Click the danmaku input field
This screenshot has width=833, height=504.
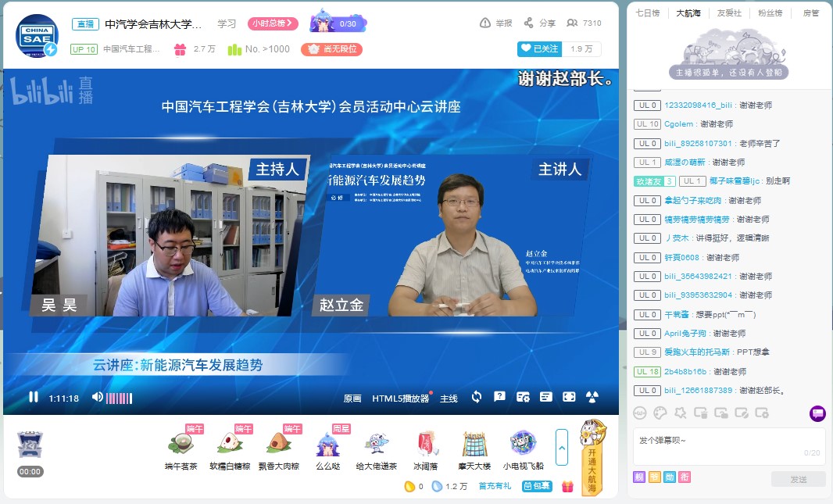pyautogui.click(x=719, y=441)
